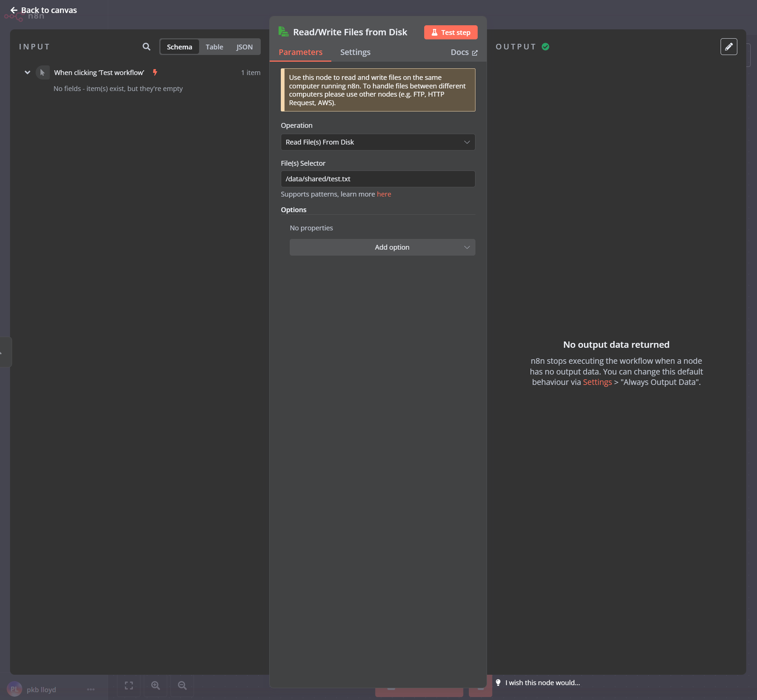Click the fit-to-view canvas icon
Image resolution: width=757 pixels, height=700 pixels.
coord(129,685)
